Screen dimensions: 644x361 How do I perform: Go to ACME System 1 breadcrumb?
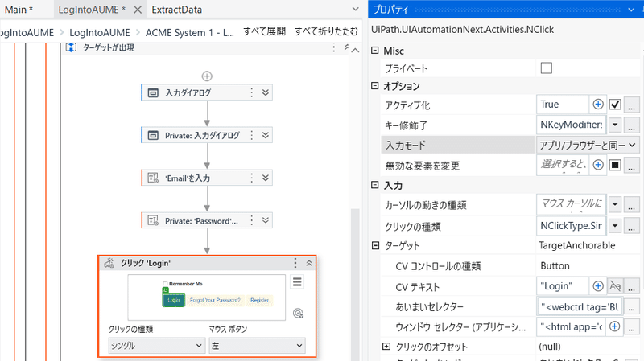pos(190,32)
